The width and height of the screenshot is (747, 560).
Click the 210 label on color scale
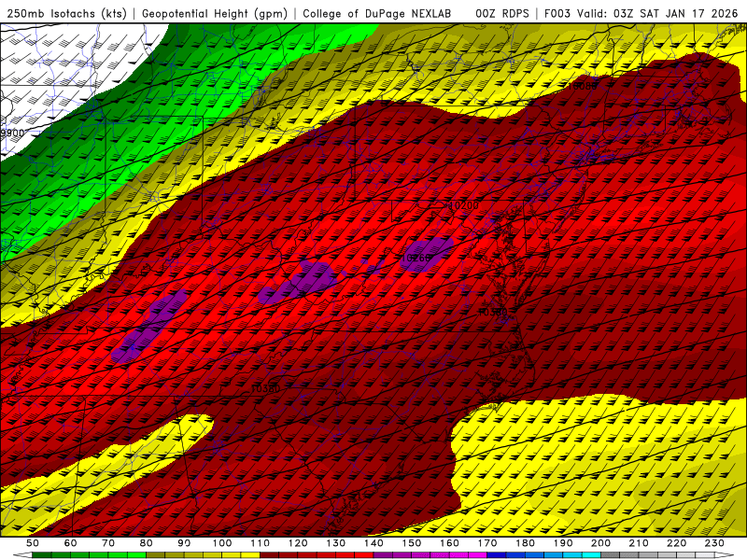pyautogui.click(x=639, y=543)
